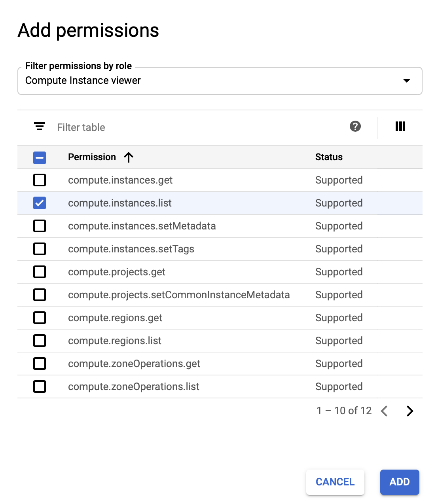The image size is (436, 504).
Task: Go to next page of permissions
Action: [x=409, y=411]
